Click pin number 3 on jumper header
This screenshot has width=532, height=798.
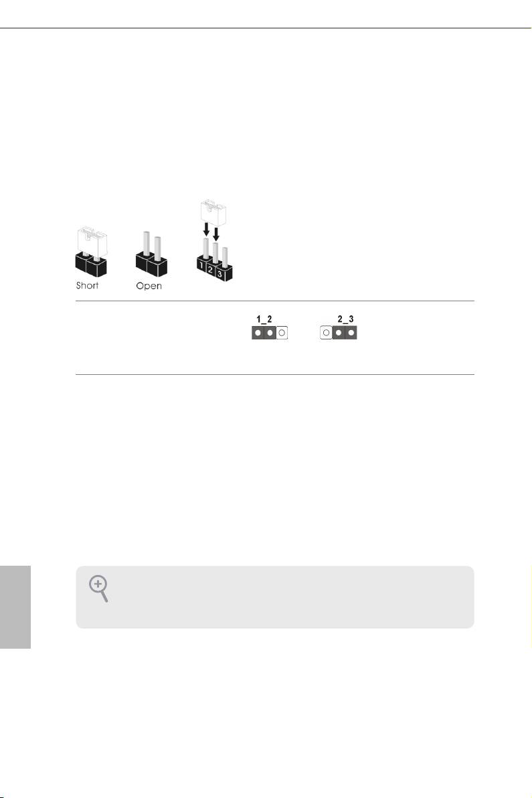click(219, 274)
